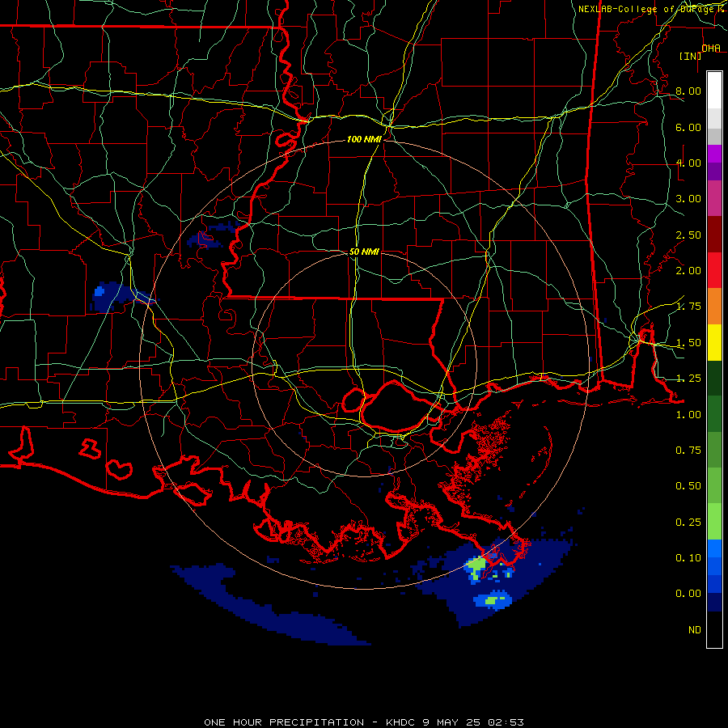Click the '0.50' legend value
The image size is (728, 728).
coord(688,486)
